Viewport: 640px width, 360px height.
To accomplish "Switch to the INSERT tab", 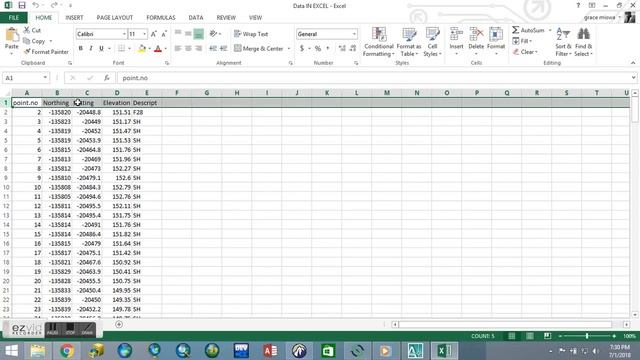I will 74,18.
